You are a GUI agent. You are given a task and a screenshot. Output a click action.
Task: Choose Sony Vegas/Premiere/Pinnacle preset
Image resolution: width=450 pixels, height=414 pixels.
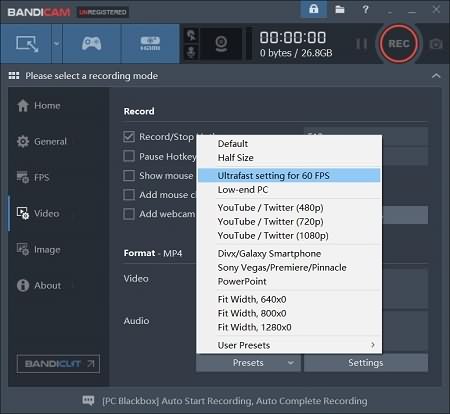(289, 268)
